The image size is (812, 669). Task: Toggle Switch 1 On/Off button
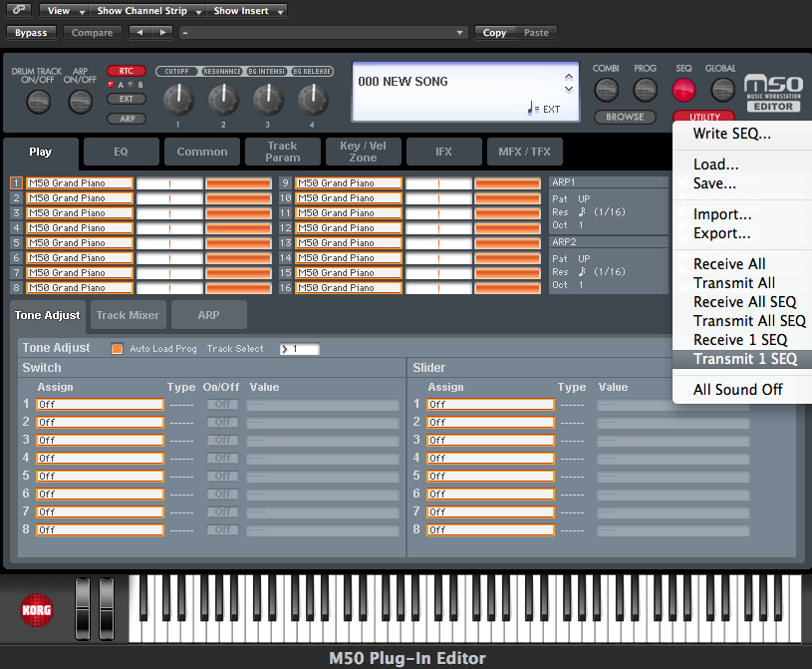click(223, 404)
